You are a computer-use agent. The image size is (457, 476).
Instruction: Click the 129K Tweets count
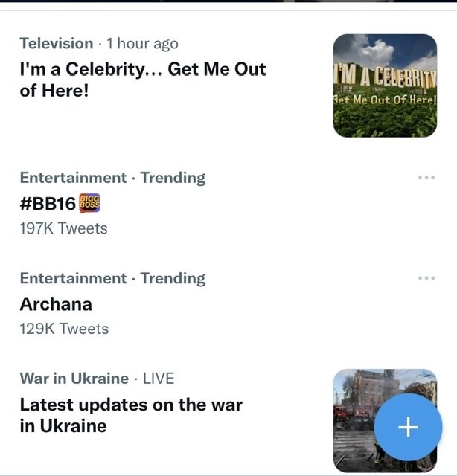click(x=64, y=329)
